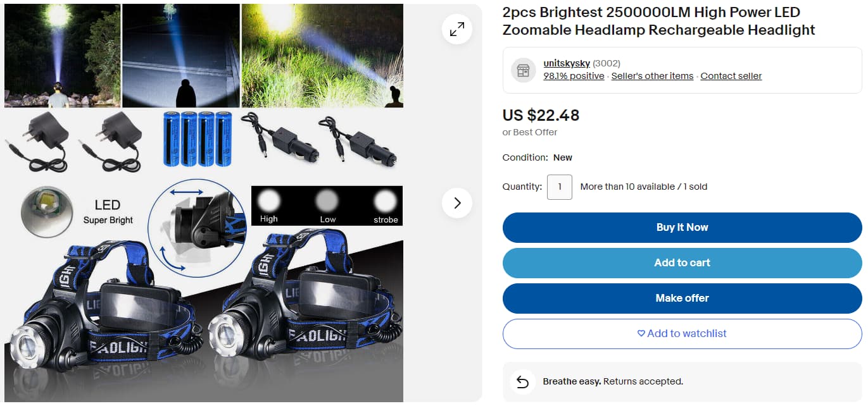This screenshot has height=406, width=868.
Task: Click the heart icon on the watchlist button
Action: tap(641, 333)
